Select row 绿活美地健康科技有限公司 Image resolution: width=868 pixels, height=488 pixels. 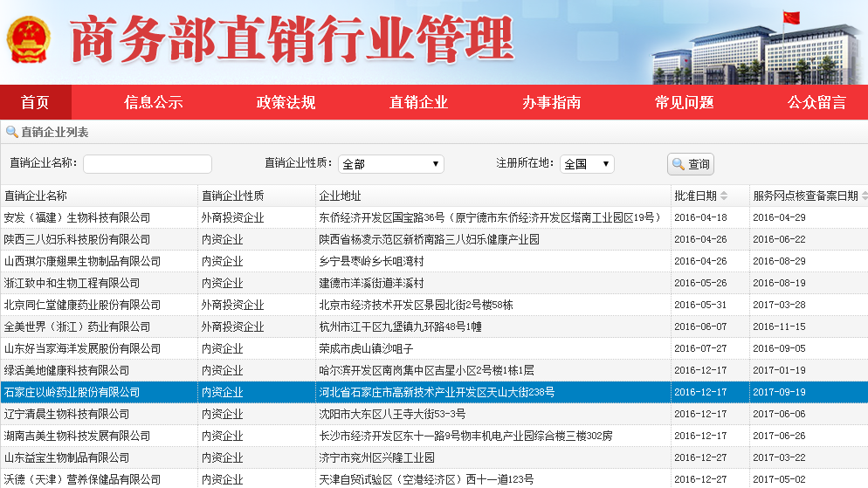tap(434, 370)
